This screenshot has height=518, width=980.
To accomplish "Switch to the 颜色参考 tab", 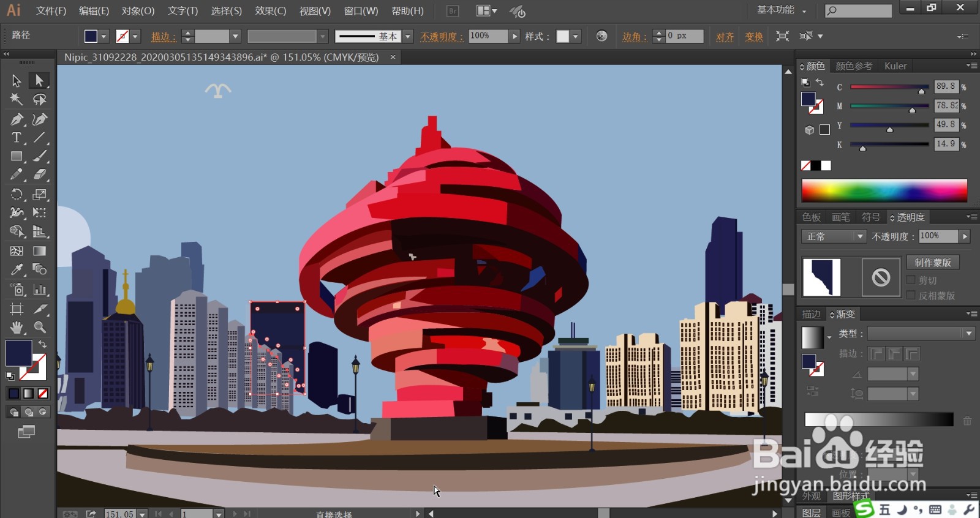I will point(854,66).
